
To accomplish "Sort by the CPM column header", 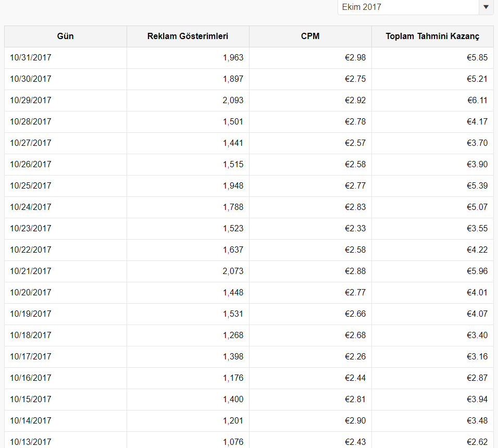I will [x=310, y=36].
